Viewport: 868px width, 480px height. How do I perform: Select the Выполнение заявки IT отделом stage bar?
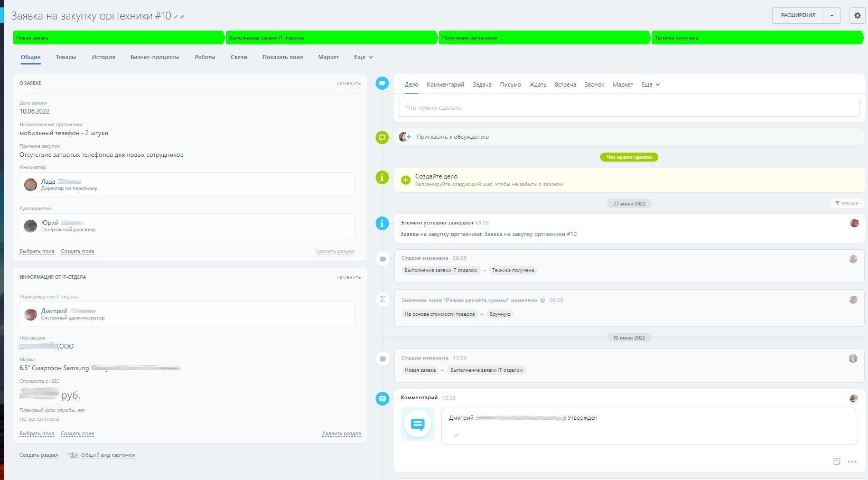(x=331, y=37)
